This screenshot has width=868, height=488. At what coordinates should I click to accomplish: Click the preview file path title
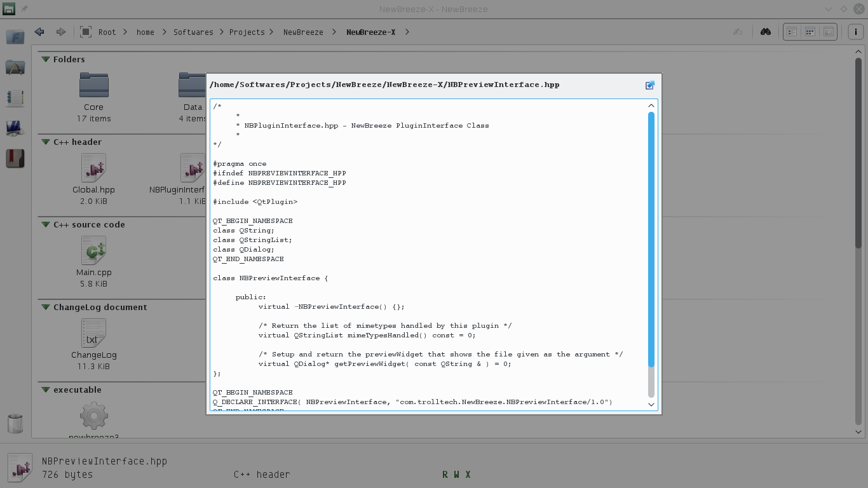[384, 85]
